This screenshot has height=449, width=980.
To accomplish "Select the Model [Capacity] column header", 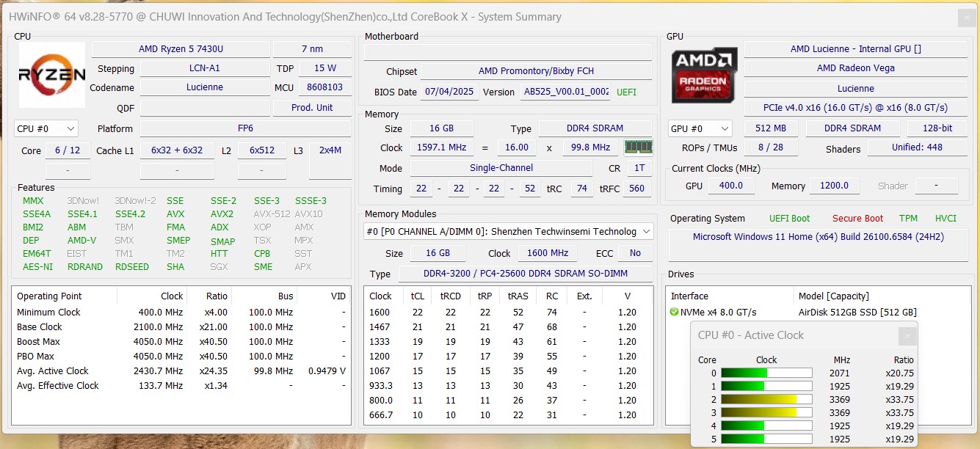I will tap(833, 296).
